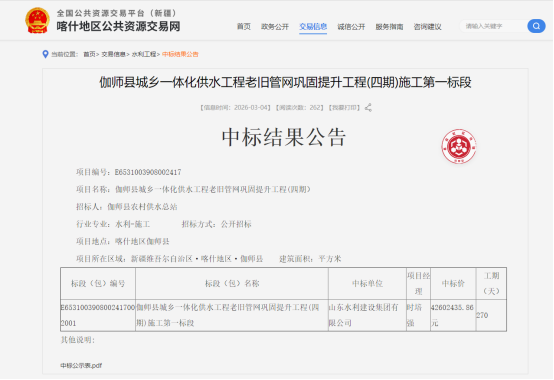Click the 中标单位 column header
554x380 pixels.
(367, 284)
